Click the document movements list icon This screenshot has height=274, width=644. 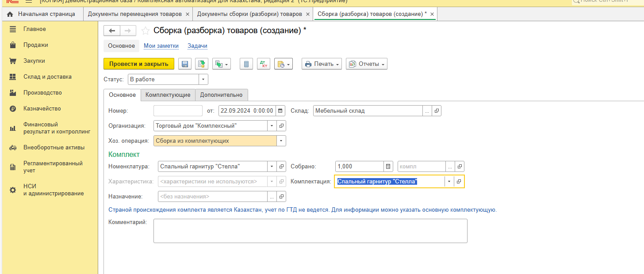246,64
